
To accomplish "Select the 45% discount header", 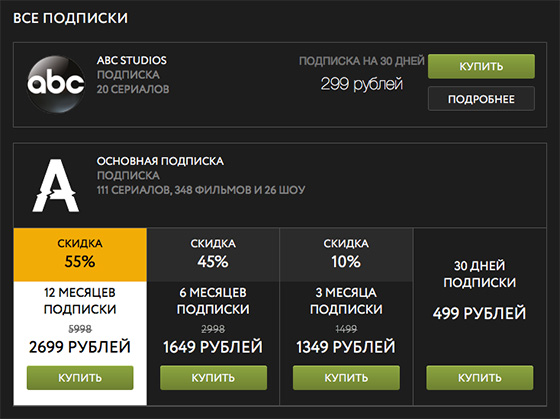I will pyautogui.click(x=213, y=255).
